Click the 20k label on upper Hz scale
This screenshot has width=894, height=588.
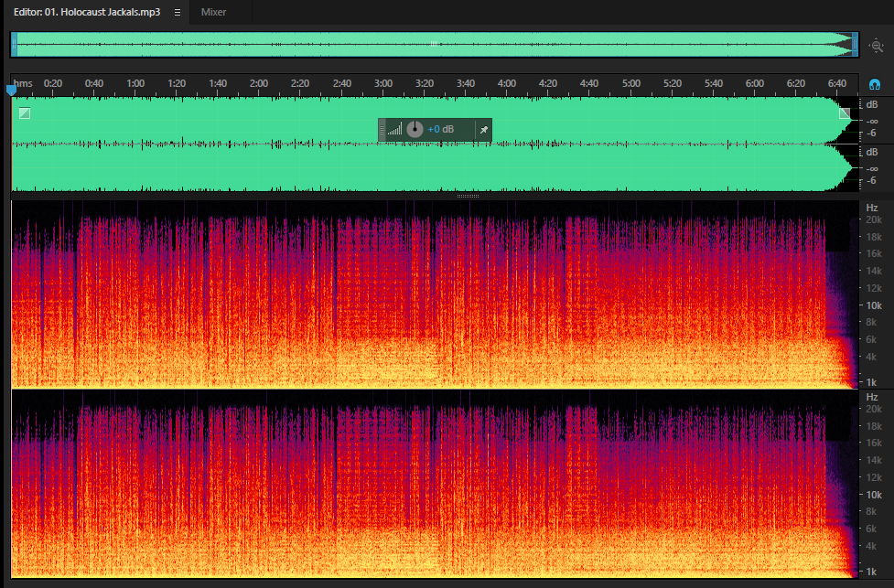[874, 220]
